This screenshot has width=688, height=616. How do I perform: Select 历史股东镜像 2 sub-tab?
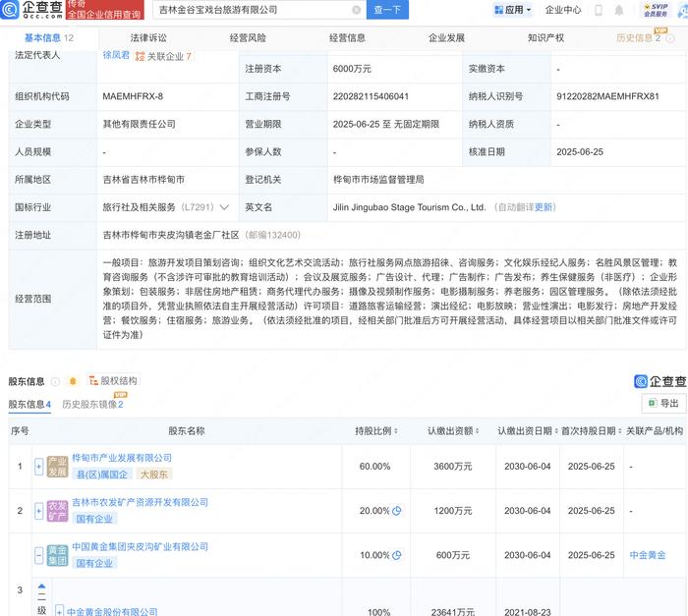pos(92,404)
